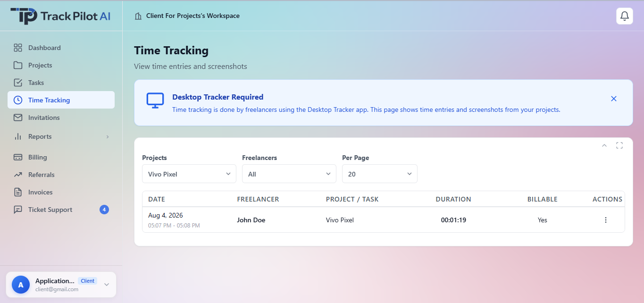
Task: Go to Projects in the sidebar
Action: click(61, 65)
